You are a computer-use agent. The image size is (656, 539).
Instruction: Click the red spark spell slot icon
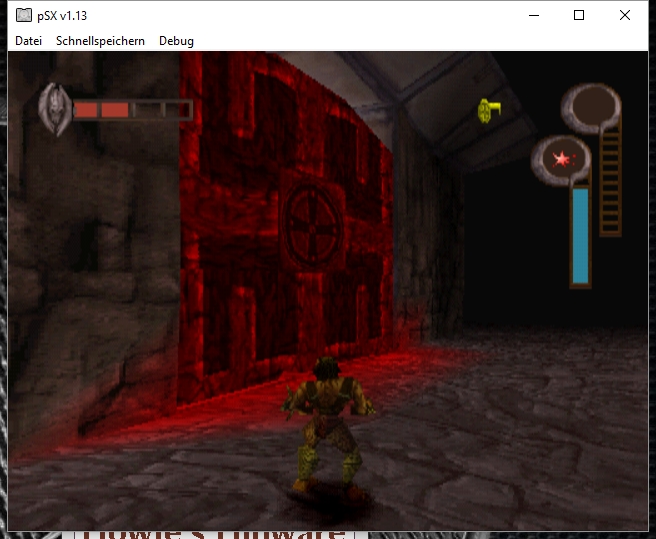pyautogui.click(x=561, y=159)
